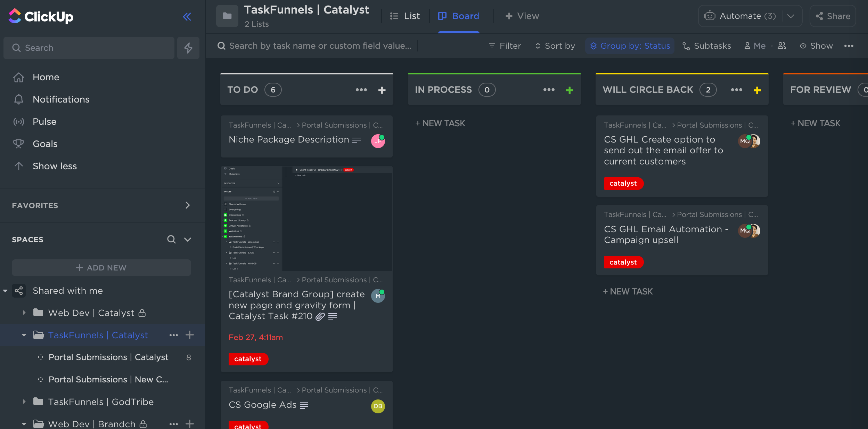Open the Goals trophy icon
868x429 pixels.
19,144
